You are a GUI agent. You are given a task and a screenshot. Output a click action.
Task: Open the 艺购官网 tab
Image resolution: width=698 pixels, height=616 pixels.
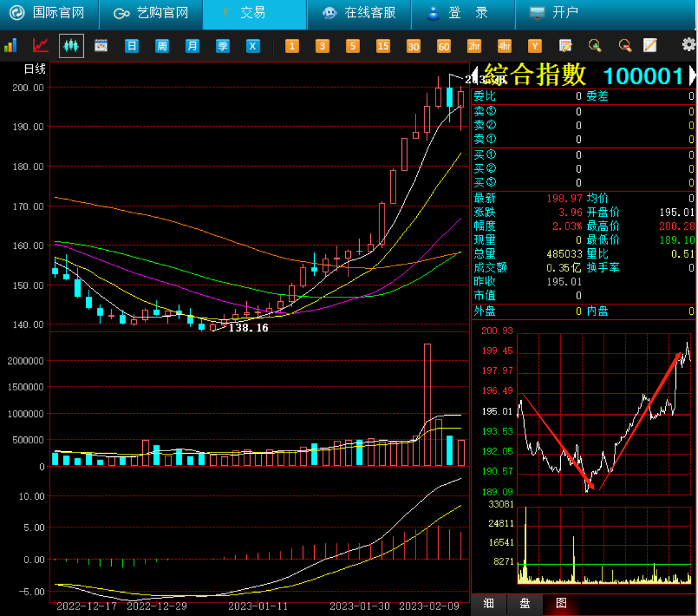point(151,13)
